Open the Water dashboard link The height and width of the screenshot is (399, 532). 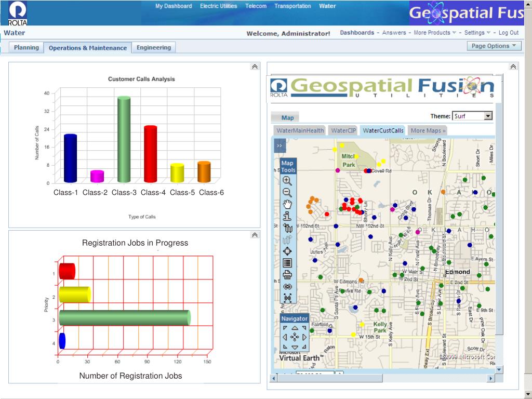(x=327, y=6)
